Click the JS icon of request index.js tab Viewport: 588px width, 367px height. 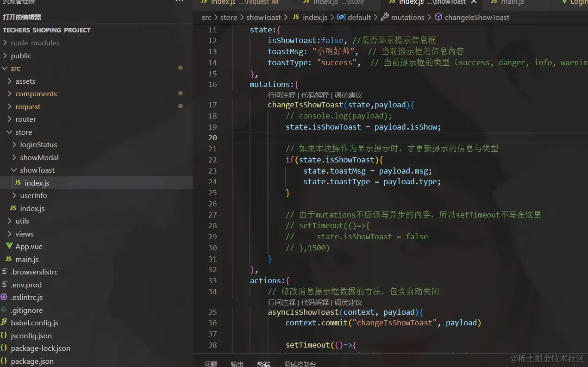204,2
